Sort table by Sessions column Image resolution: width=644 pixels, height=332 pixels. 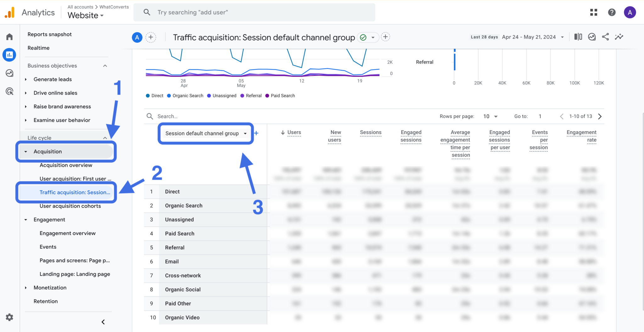tap(370, 132)
